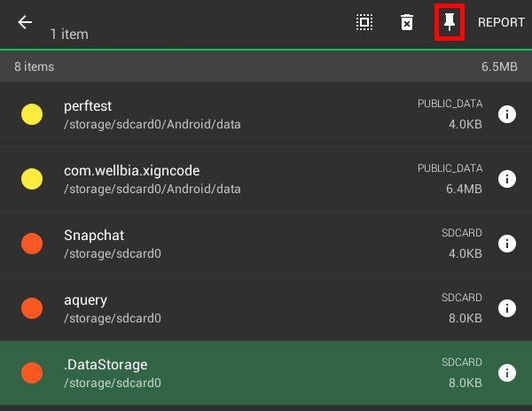Image resolution: width=532 pixels, height=411 pixels.
Task: Tap the select all icon
Action: coord(364,22)
